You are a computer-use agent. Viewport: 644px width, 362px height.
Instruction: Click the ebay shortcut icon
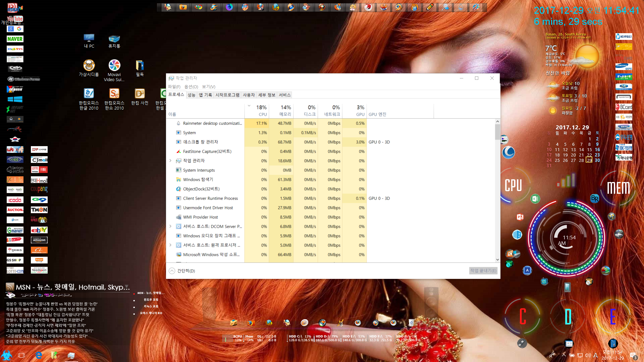pos(39,230)
